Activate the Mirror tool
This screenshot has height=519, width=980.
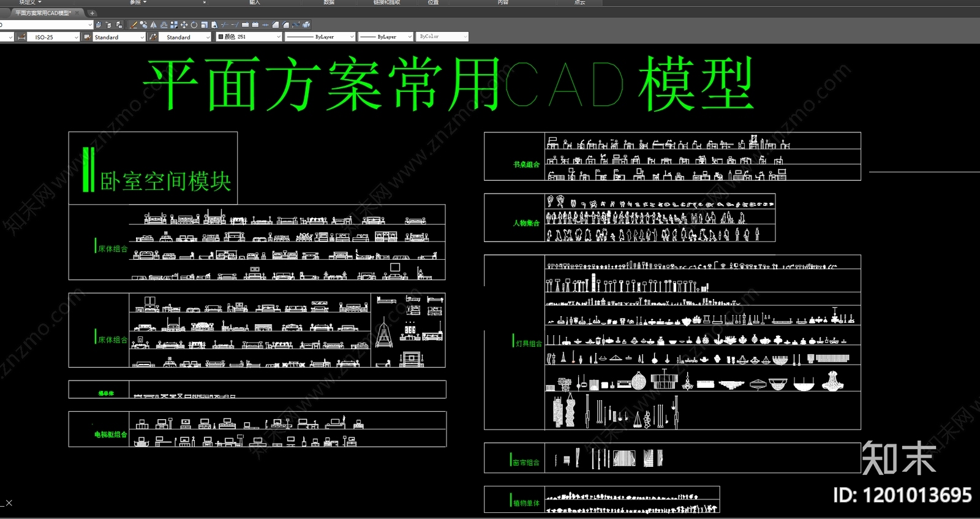tap(153, 25)
